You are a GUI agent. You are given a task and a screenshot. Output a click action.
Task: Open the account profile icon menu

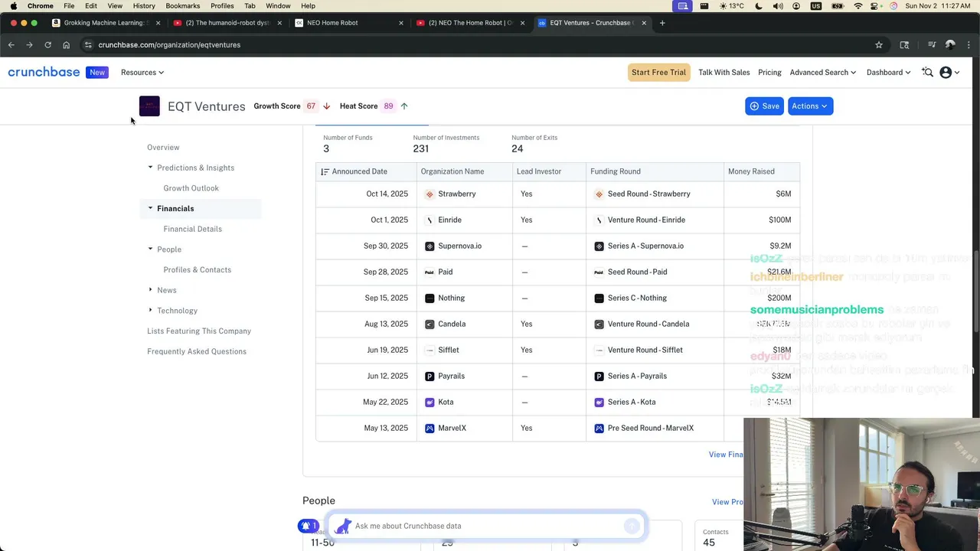pos(949,72)
